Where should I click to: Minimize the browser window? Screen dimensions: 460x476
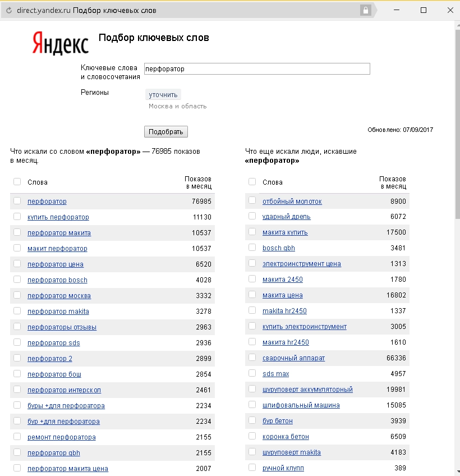coord(396,10)
